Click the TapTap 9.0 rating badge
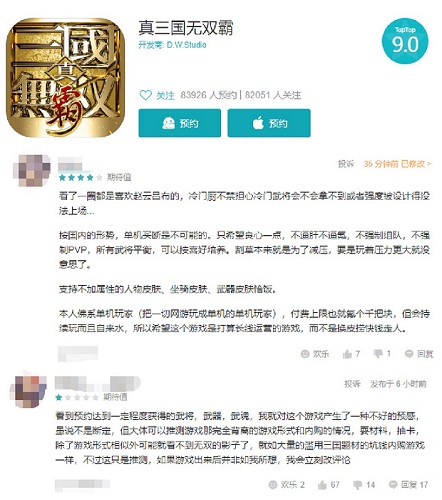 point(405,41)
